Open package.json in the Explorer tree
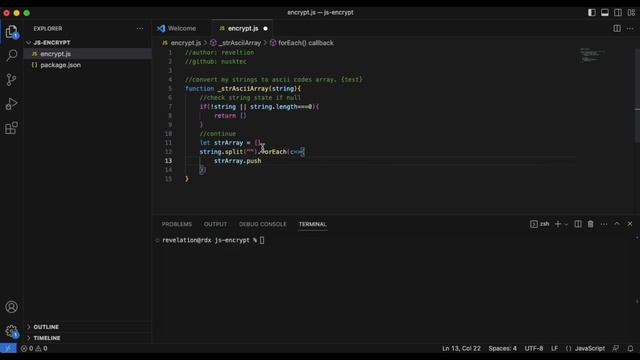 (88, 65)
